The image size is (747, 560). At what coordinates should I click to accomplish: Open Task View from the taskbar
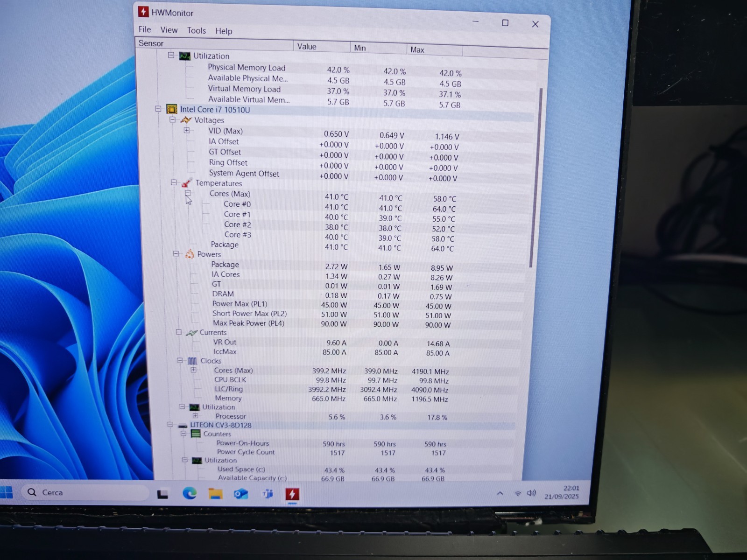pos(162,493)
